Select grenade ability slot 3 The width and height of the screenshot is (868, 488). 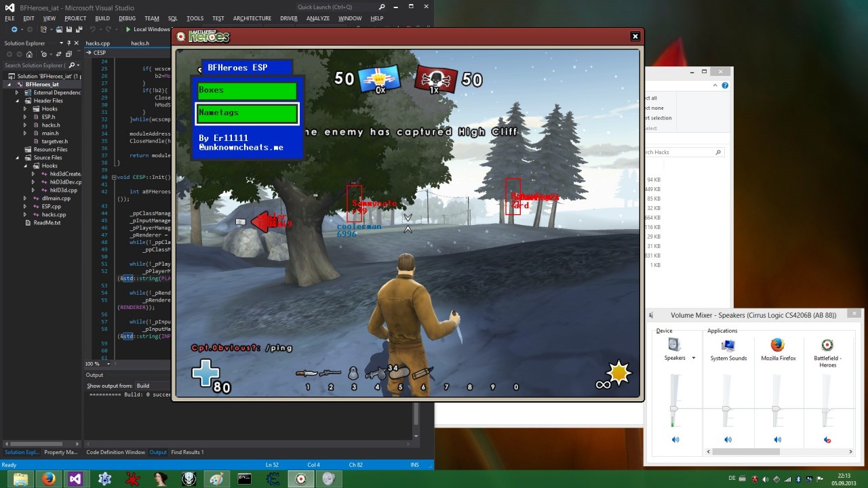tap(353, 373)
